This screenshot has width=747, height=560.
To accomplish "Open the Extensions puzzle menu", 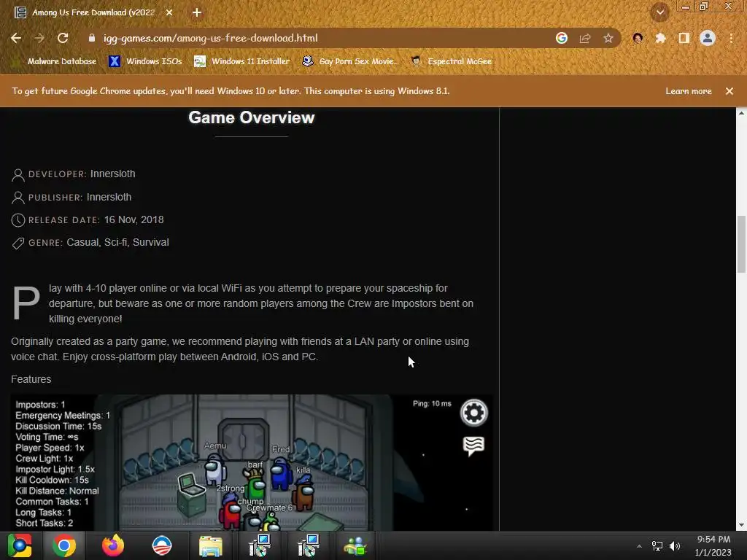I will tap(660, 38).
